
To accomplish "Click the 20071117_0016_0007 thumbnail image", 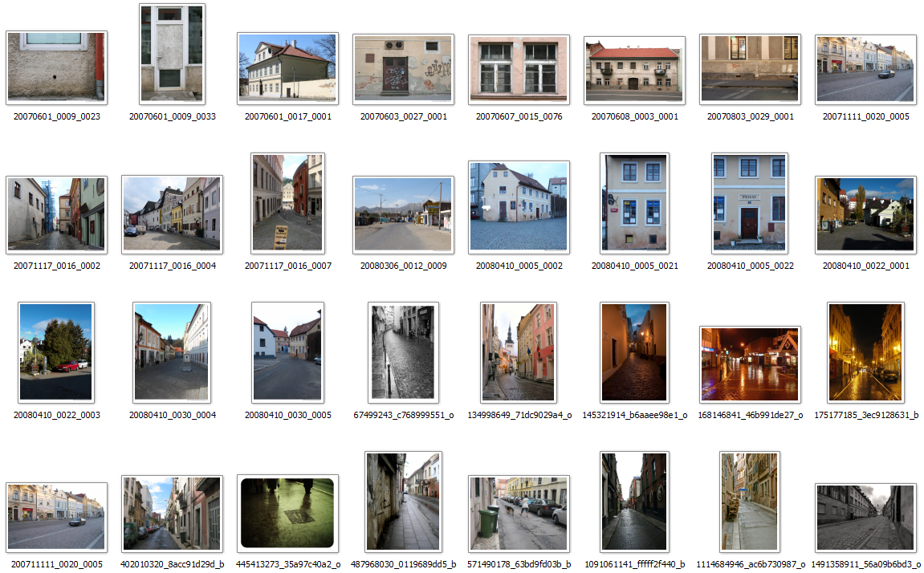I will [287, 203].
